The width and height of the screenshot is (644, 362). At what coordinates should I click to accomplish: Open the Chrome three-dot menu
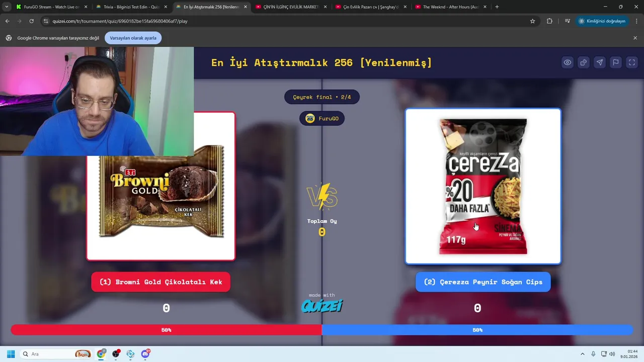637,21
